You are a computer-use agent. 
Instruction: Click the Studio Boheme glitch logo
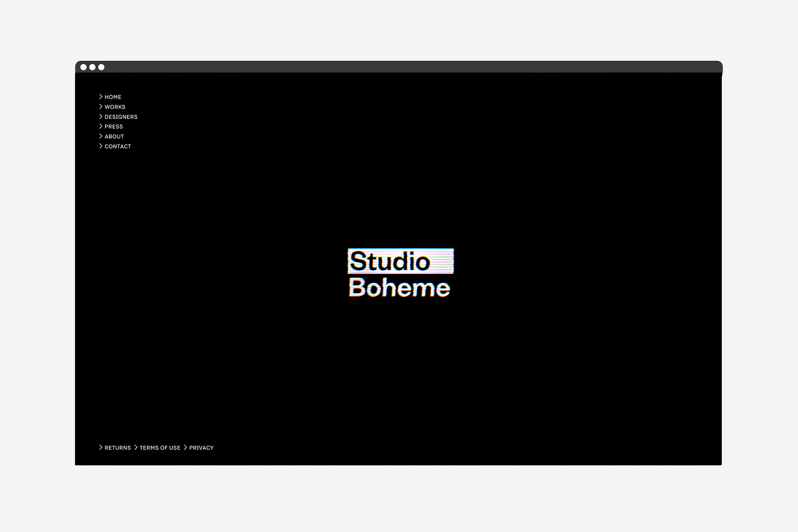click(400, 273)
